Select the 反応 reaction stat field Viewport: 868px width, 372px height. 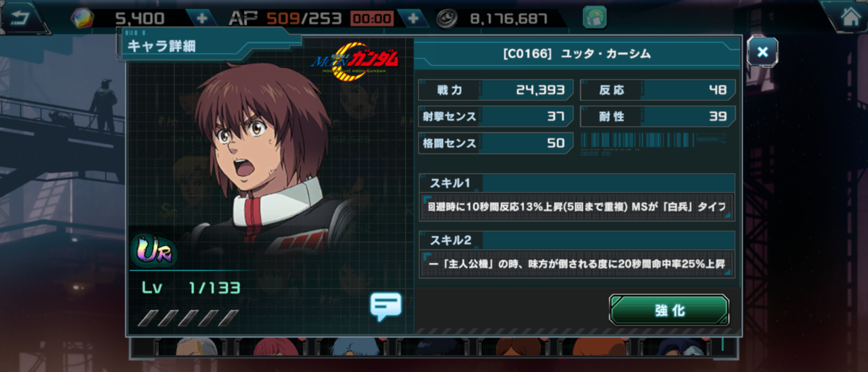(x=658, y=90)
